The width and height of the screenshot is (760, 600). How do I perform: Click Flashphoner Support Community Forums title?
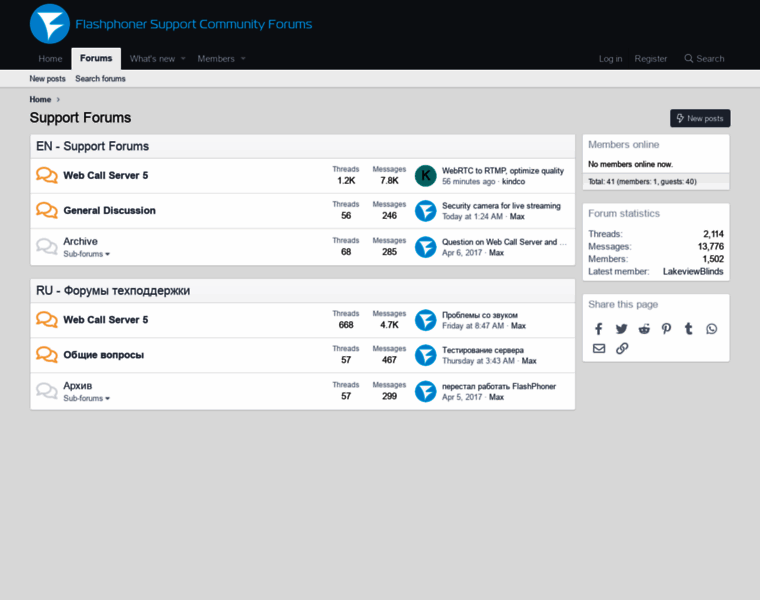click(193, 24)
